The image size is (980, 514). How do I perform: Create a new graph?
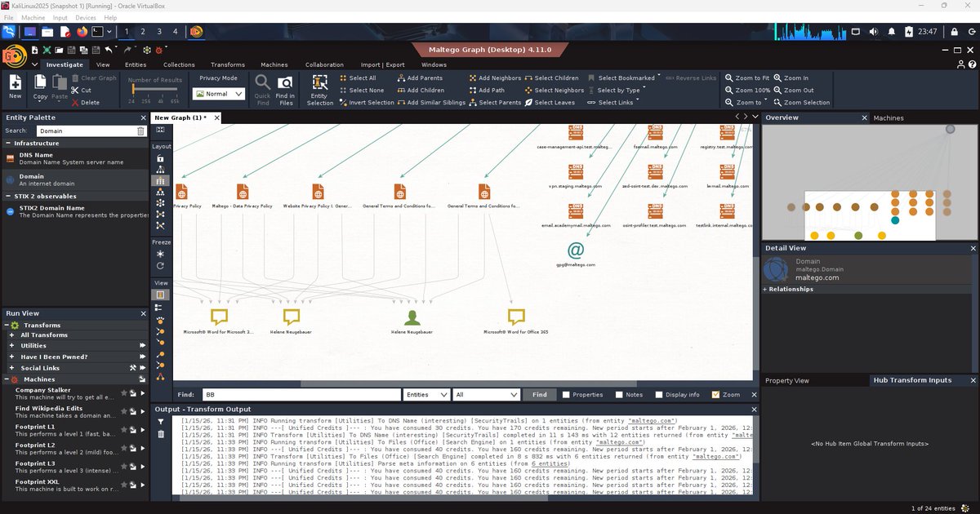pyautogui.click(x=14, y=85)
